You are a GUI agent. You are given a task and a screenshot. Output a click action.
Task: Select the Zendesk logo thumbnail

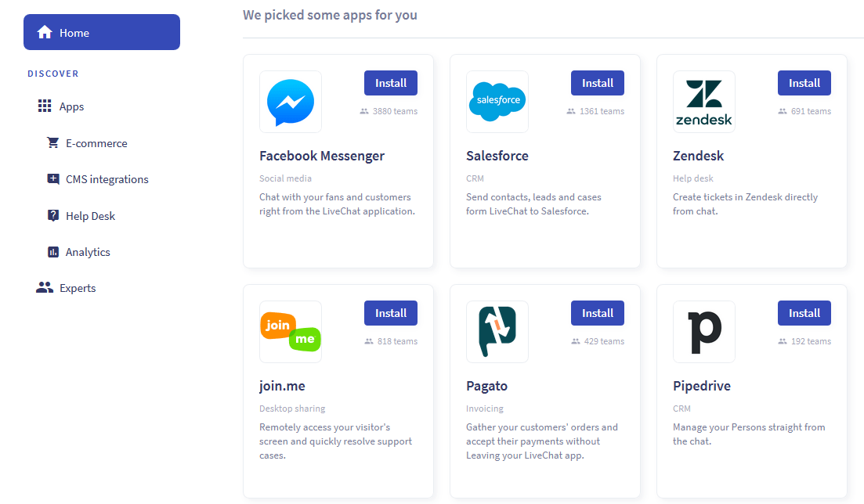tap(703, 102)
